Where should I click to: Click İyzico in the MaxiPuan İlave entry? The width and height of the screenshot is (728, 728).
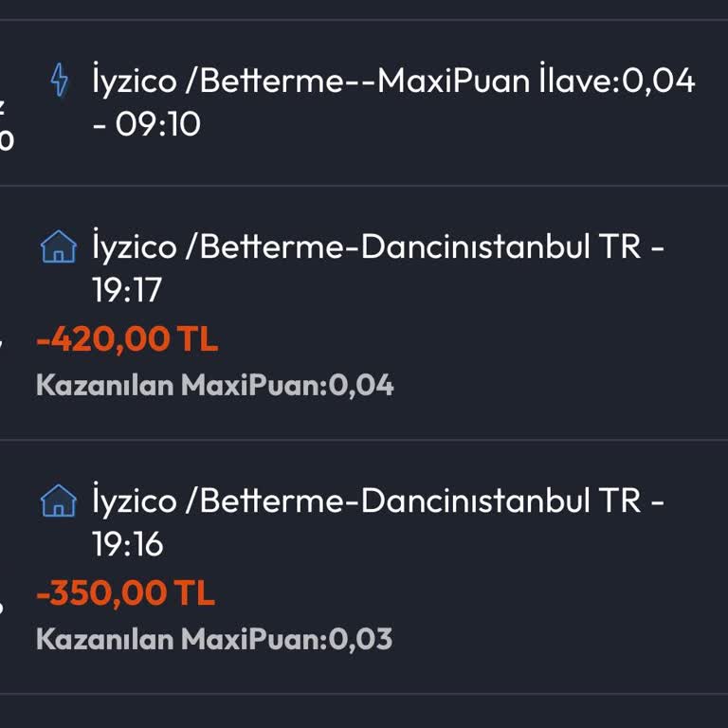point(134,81)
